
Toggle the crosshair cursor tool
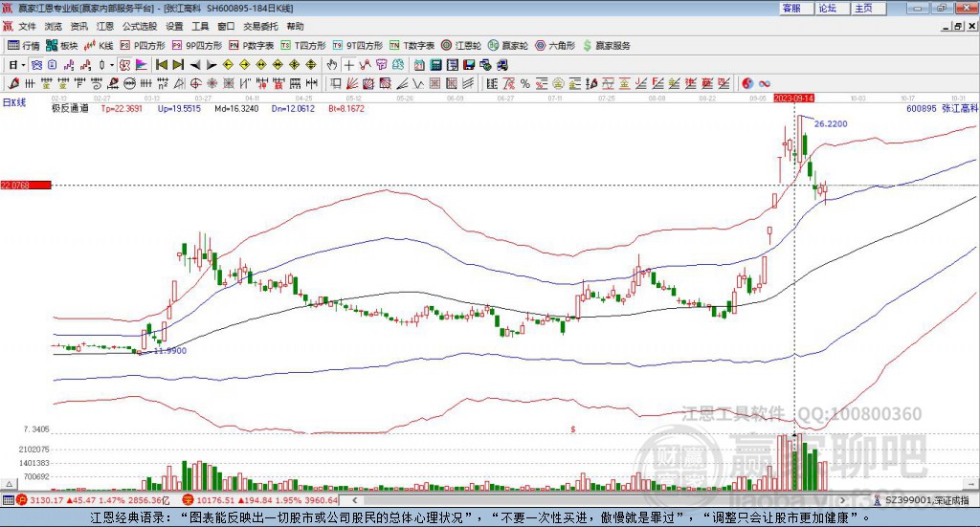point(348,65)
